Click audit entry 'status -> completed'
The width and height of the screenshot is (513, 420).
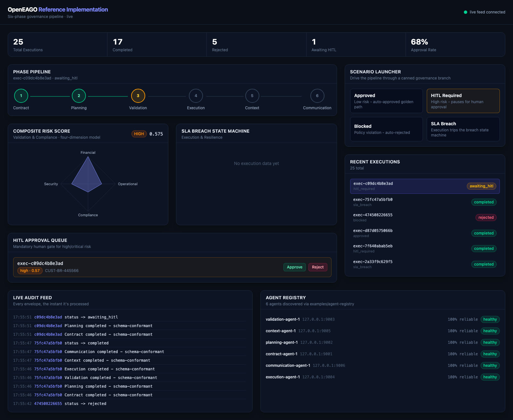click(x=130, y=343)
